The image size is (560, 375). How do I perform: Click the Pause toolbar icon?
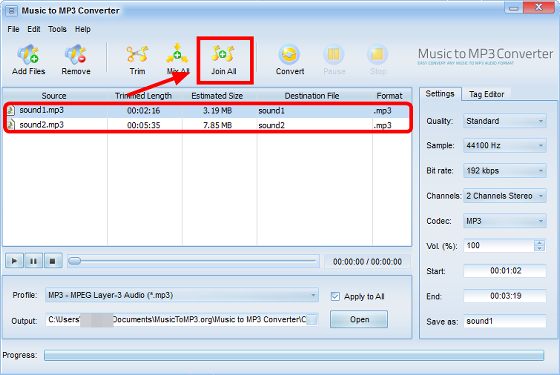(334, 55)
